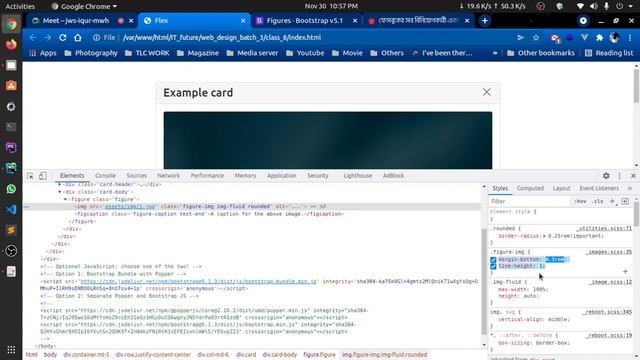Open the Chrome profile avatar
640x360 pixels.
point(614,38)
